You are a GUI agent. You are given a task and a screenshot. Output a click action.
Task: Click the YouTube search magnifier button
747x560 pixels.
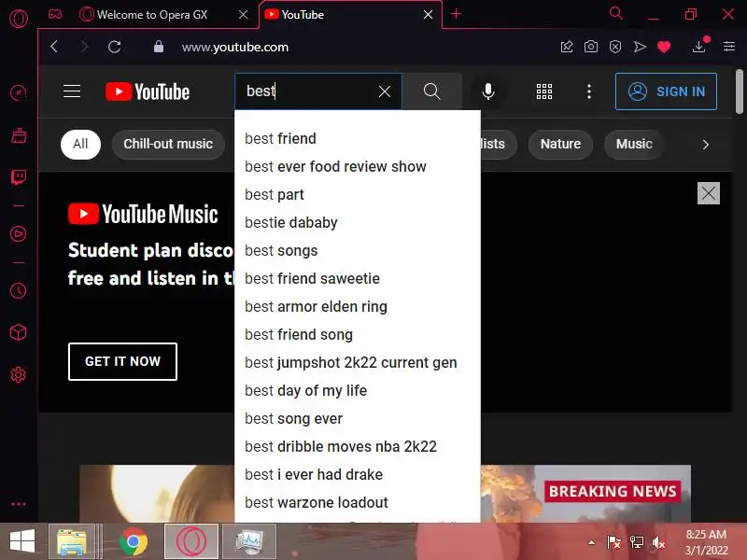(431, 91)
